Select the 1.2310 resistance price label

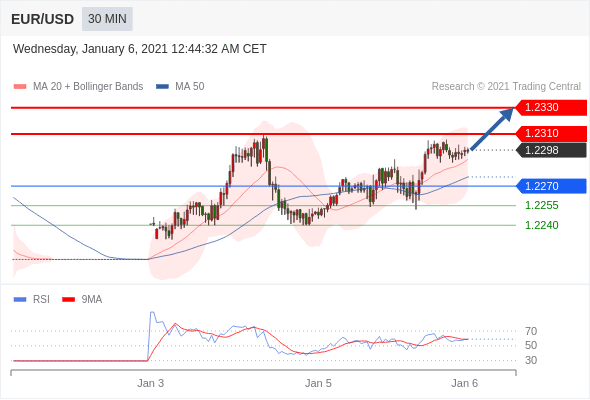(551, 133)
